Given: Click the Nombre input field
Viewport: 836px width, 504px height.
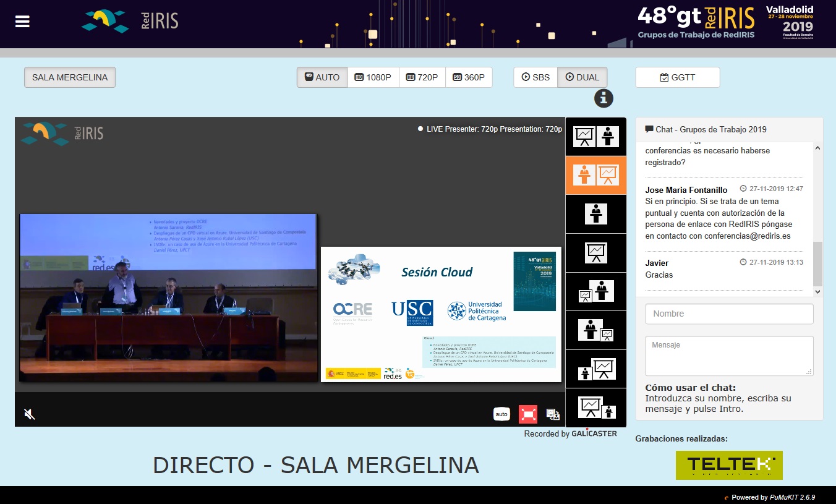Looking at the screenshot, I should [x=729, y=314].
